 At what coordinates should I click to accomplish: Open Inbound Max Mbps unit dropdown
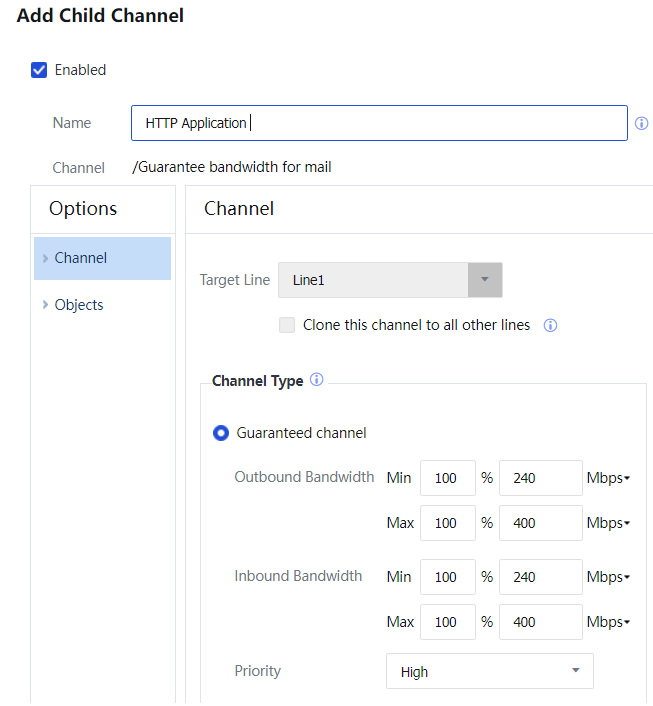(608, 622)
